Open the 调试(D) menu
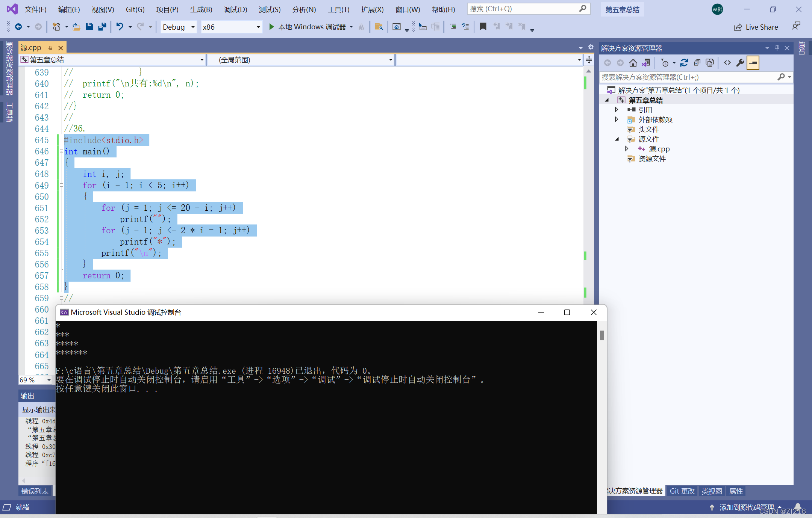Screen dimensions: 812x518 coord(236,9)
